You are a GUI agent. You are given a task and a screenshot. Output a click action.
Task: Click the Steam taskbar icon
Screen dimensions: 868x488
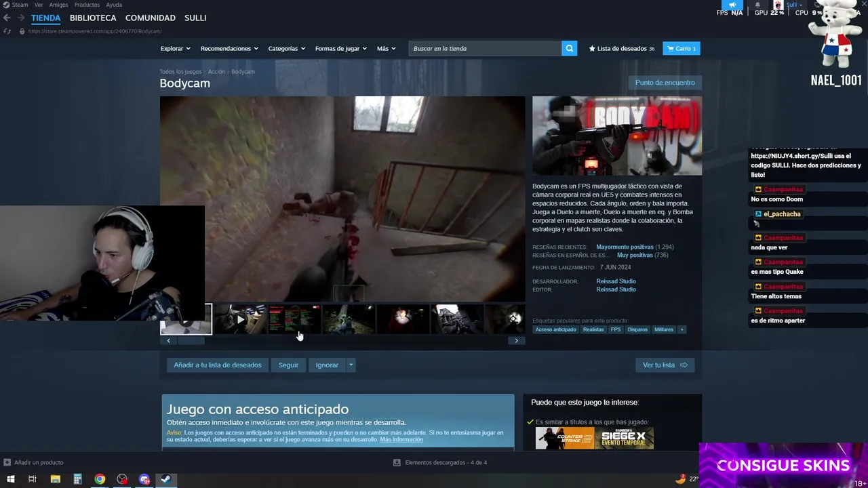point(165,479)
